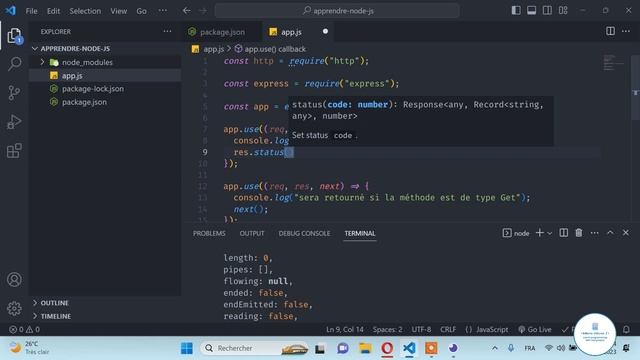Kill terminal with the trash icon
The height and width of the screenshot is (360, 640).
[x=579, y=233]
